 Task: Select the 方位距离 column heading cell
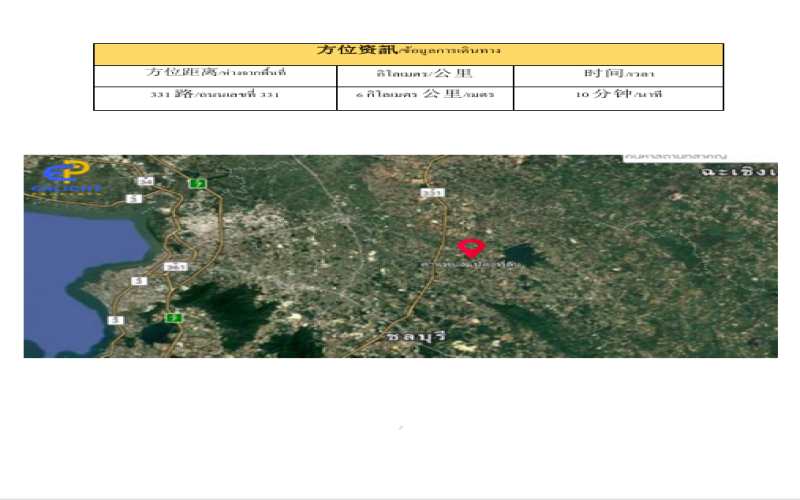(x=215, y=75)
